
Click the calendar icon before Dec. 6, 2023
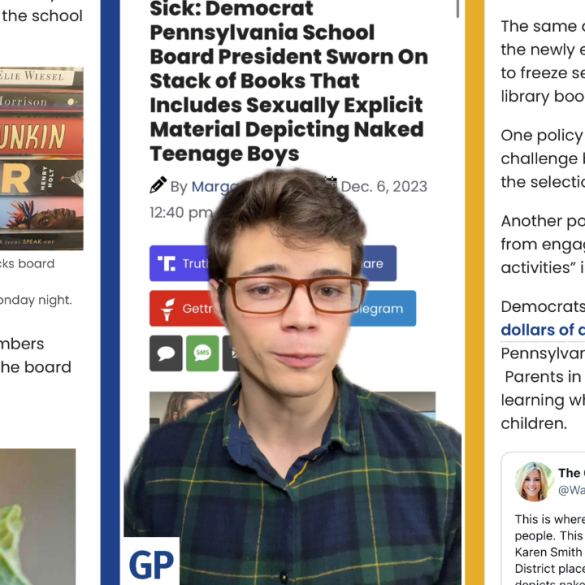point(331,182)
